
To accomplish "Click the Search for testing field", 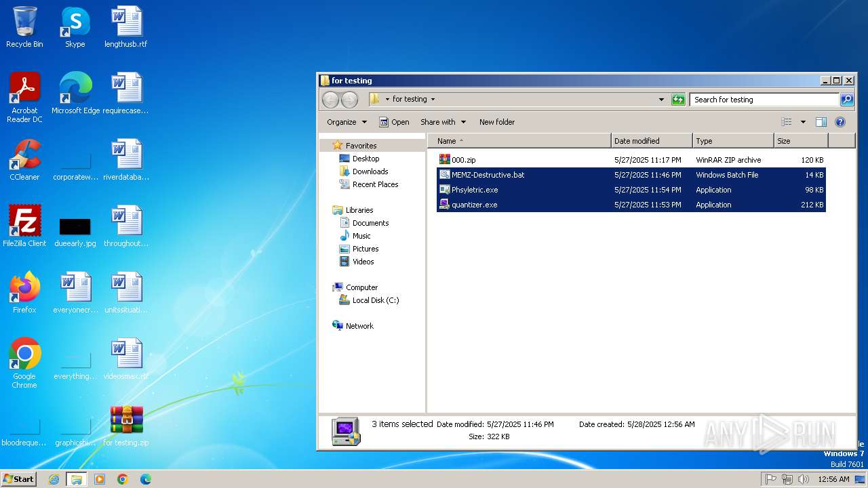I will [x=765, y=100].
